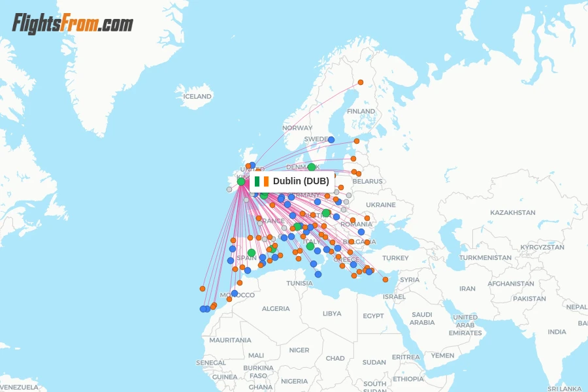Image resolution: width=588 pixels, height=392 pixels.
Task: Select green marker in Austria
Action: [x=326, y=213]
